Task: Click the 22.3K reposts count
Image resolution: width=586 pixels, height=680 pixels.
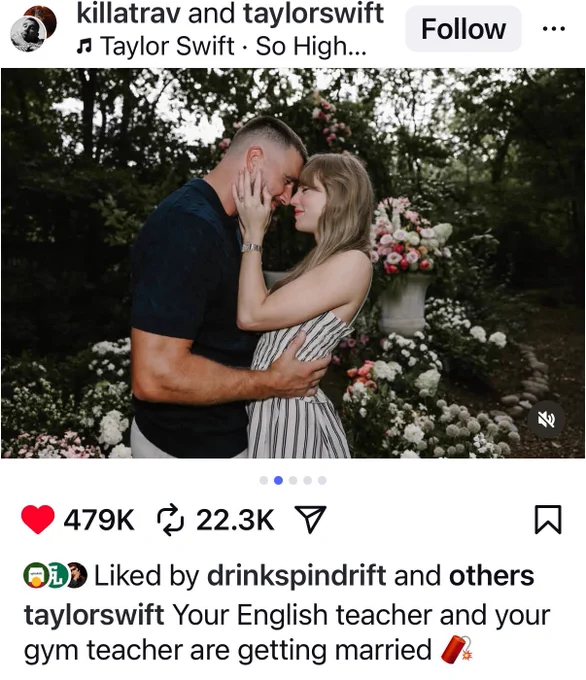Action: (x=235, y=520)
